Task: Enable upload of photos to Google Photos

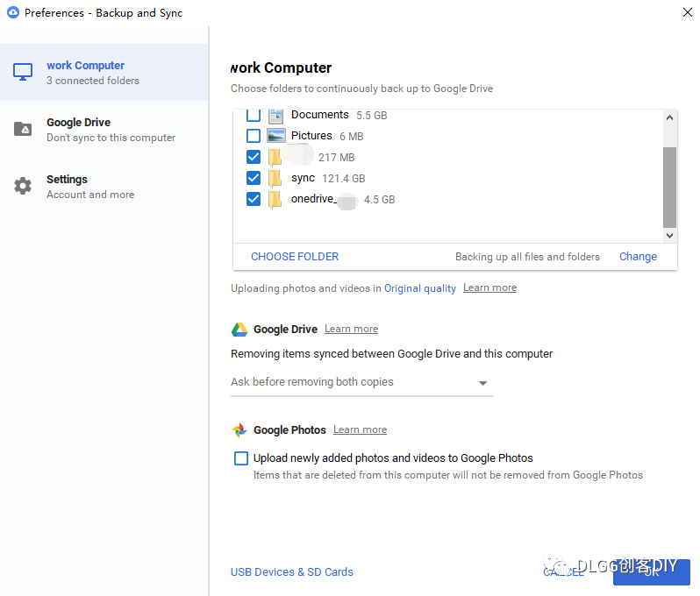Action: [241, 458]
